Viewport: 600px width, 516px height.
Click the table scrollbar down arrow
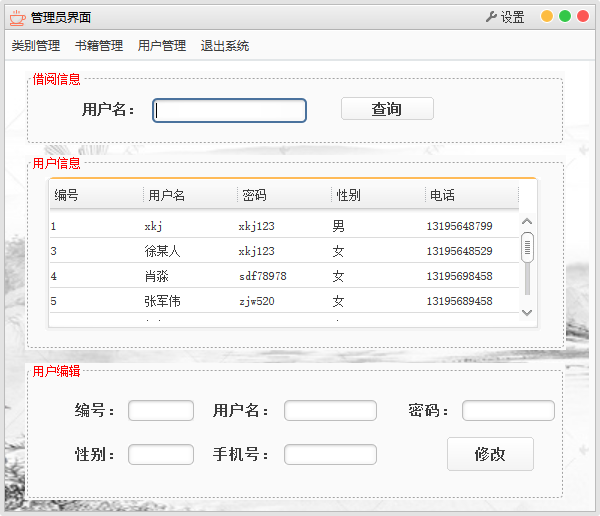(527, 313)
